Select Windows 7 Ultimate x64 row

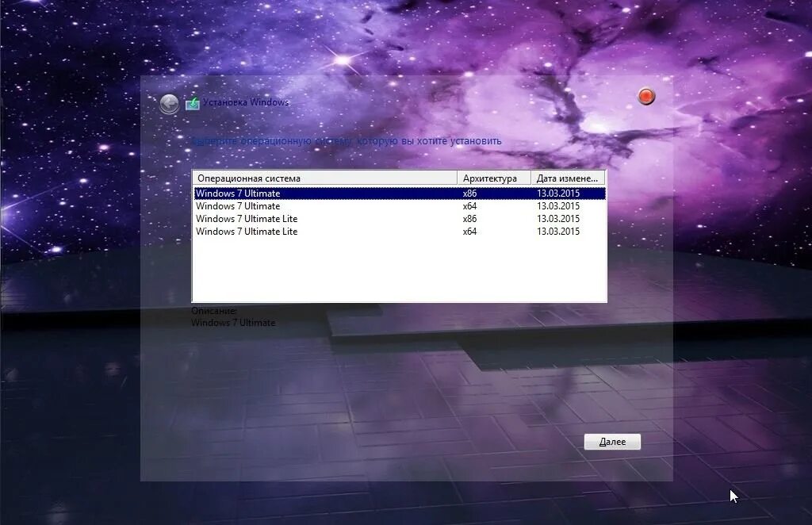pos(400,206)
